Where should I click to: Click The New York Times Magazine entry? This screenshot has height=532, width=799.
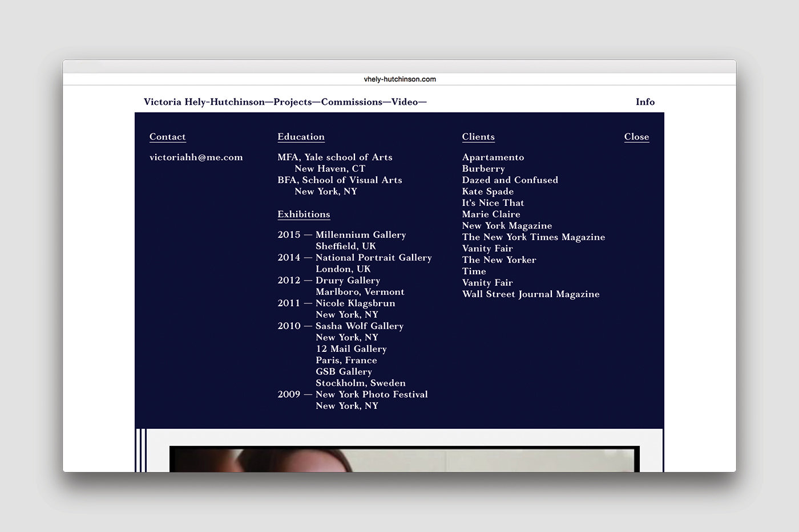(x=534, y=237)
